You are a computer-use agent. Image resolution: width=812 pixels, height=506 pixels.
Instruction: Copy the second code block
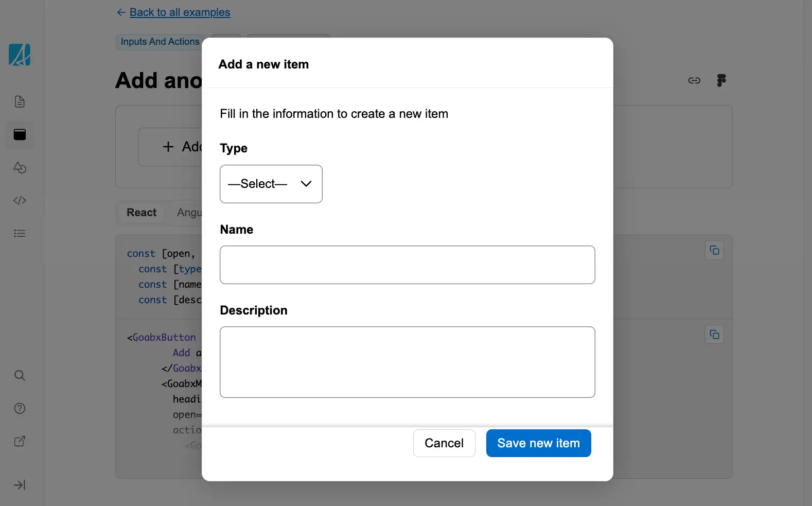pos(714,335)
